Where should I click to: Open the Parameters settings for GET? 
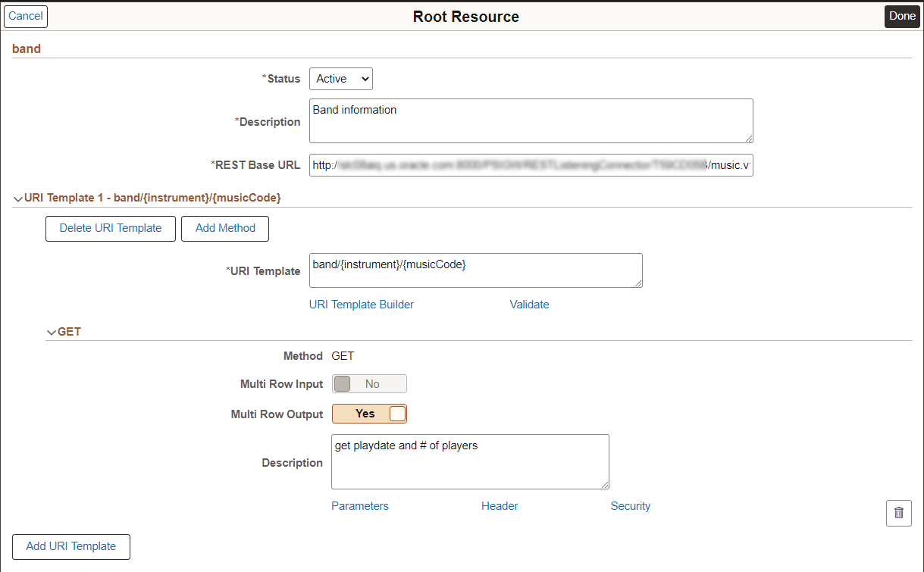tap(359, 505)
